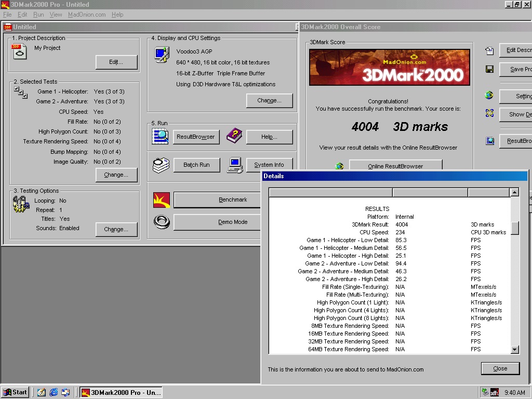Click the Selected Tests checkboxes icon
The width and height of the screenshot is (532, 399).
click(x=21, y=92)
